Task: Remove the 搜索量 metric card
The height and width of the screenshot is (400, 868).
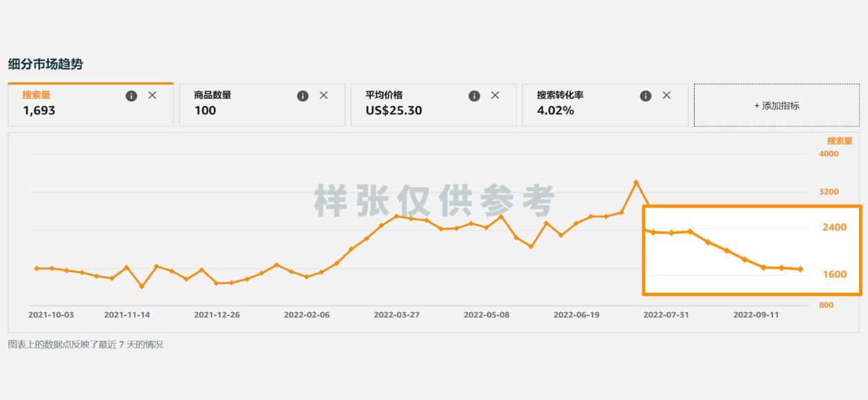Action: [152, 96]
